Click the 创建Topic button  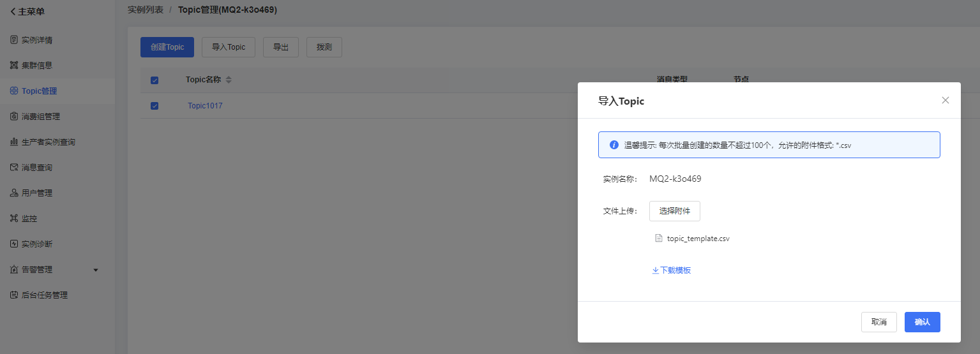167,47
